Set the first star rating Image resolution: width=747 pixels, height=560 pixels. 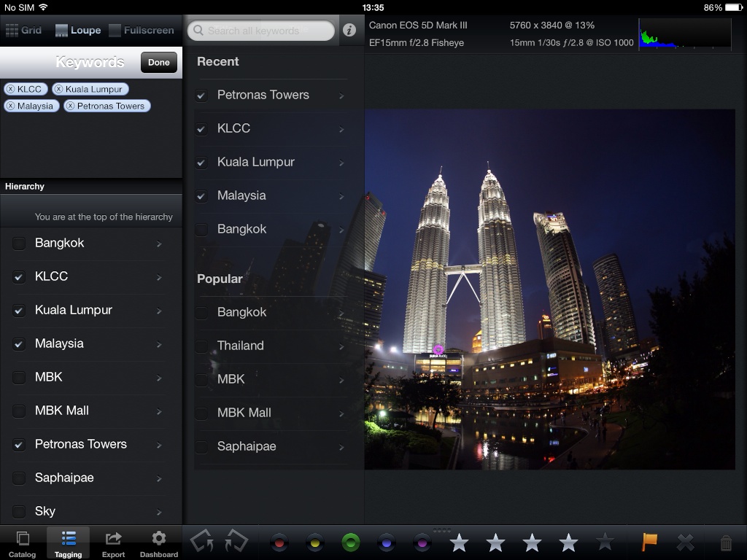point(460,542)
